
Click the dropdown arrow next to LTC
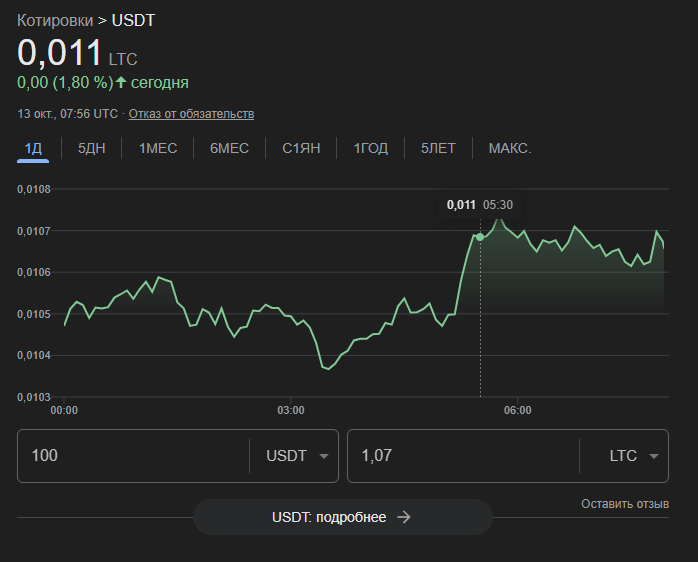tap(653, 457)
